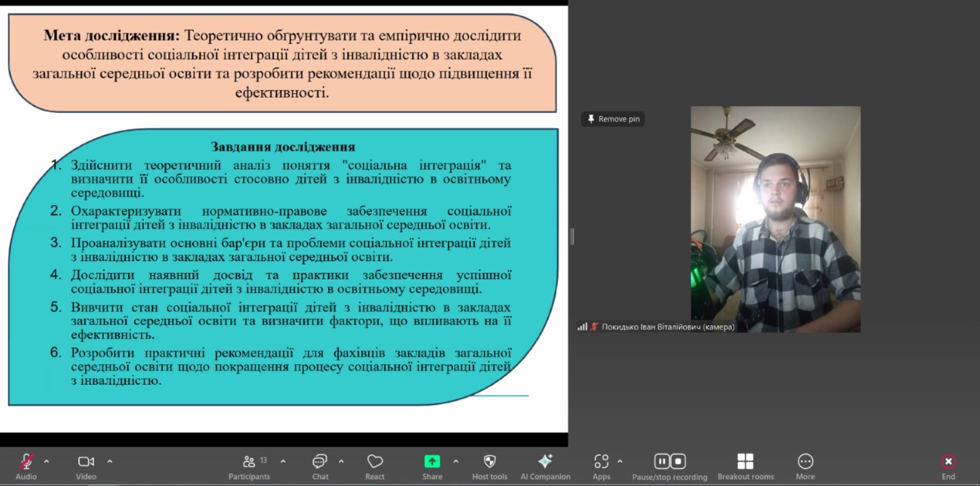This screenshot has height=486, width=980.
Task: Pause the recording
Action: coord(662,461)
